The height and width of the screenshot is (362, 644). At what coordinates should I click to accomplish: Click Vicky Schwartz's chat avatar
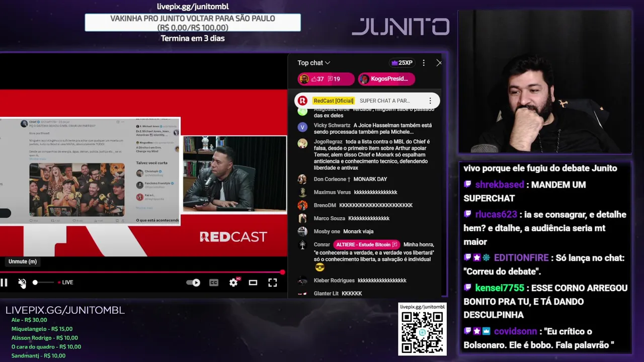point(302,128)
